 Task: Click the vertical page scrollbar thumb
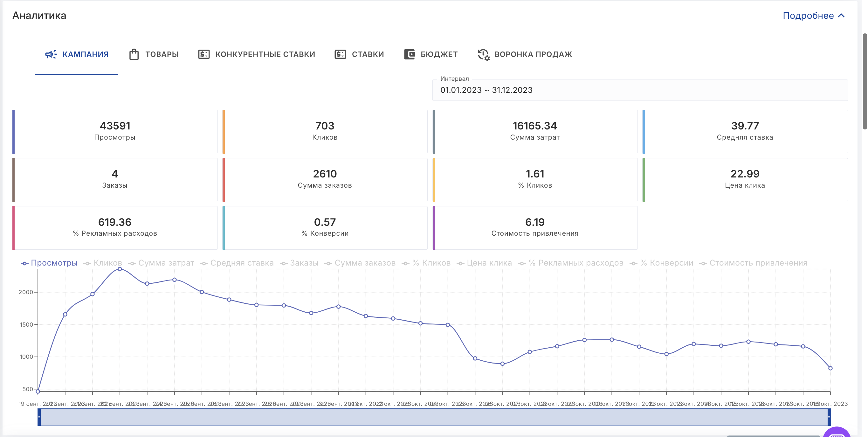pyautogui.click(x=865, y=81)
